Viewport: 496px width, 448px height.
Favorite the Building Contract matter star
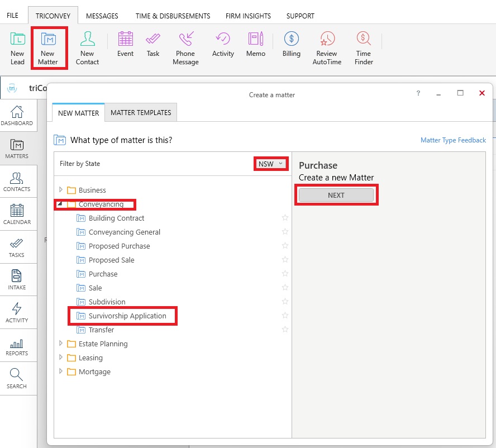click(x=285, y=218)
